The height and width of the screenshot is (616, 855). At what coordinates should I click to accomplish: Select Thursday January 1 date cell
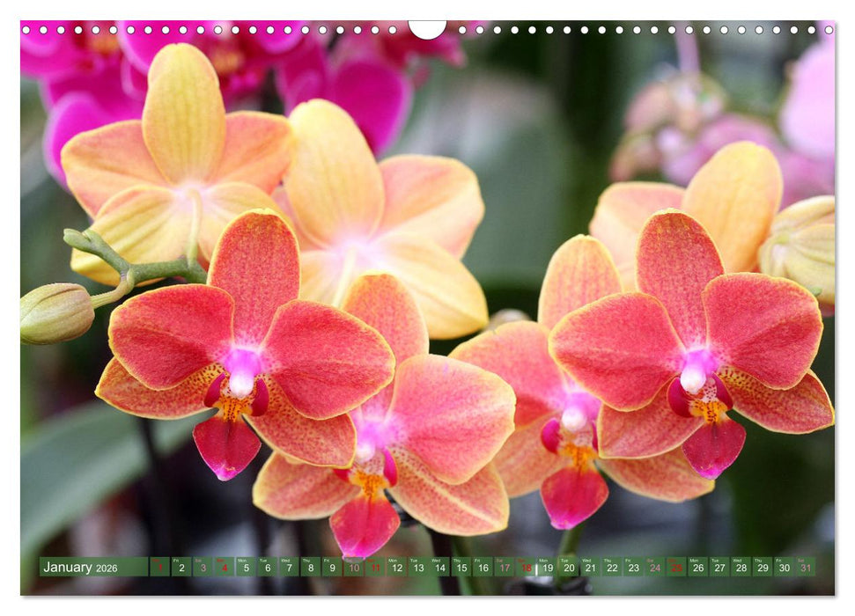159,568
